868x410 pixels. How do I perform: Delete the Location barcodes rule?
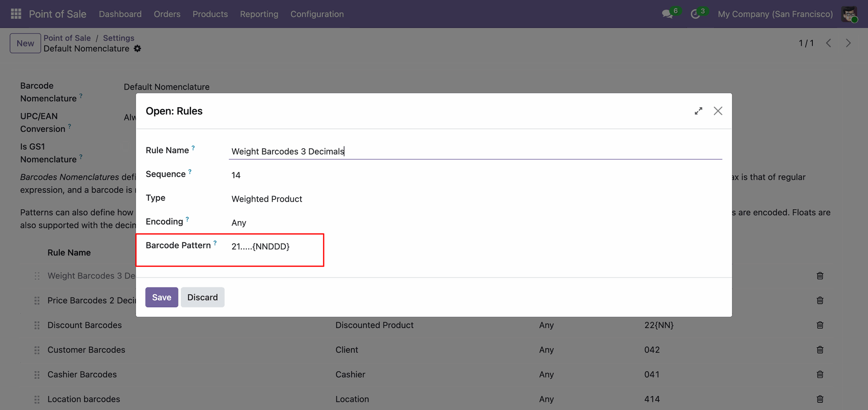820,399
